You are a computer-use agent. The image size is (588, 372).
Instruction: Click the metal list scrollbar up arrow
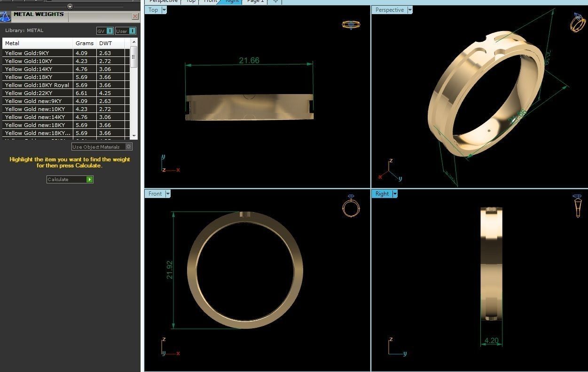(134, 42)
